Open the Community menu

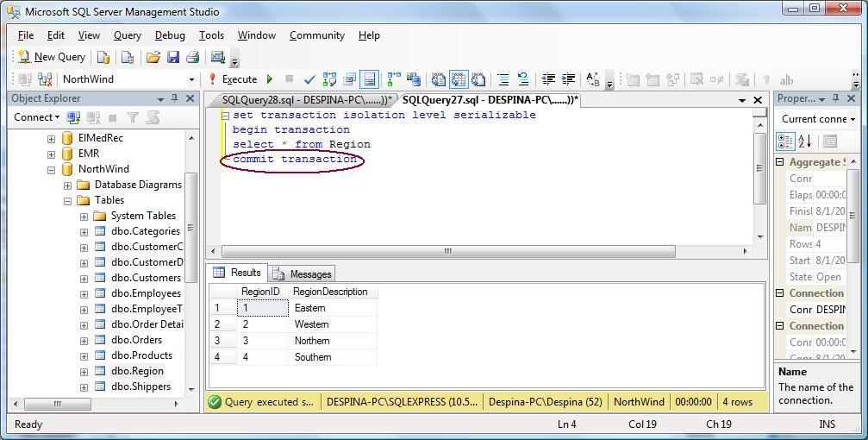pos(317,35)
